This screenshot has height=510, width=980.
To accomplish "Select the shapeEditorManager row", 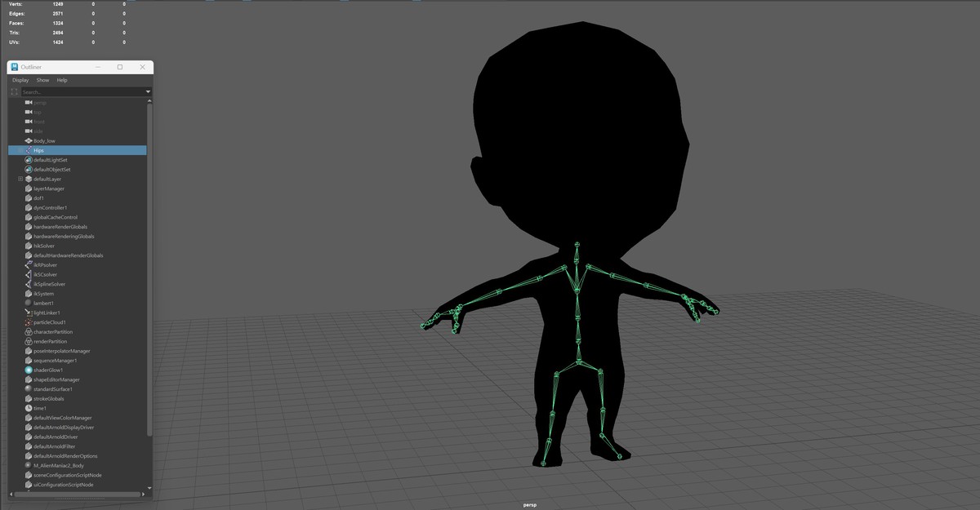I will [78, 379].
